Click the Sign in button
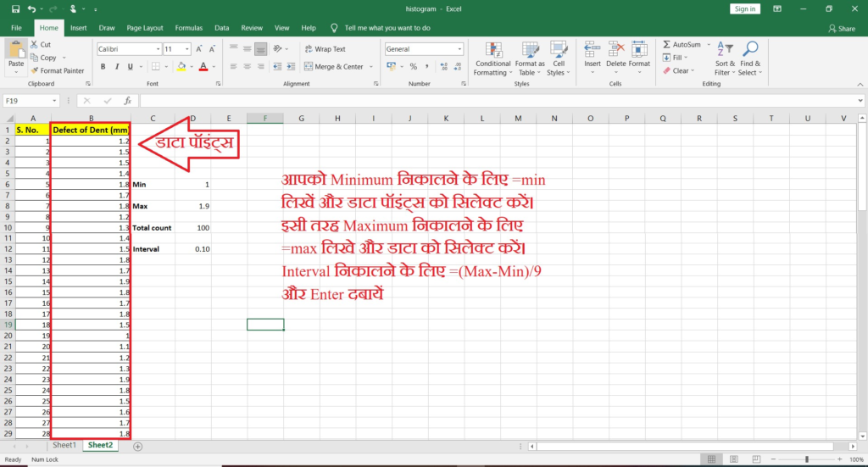 744,8
